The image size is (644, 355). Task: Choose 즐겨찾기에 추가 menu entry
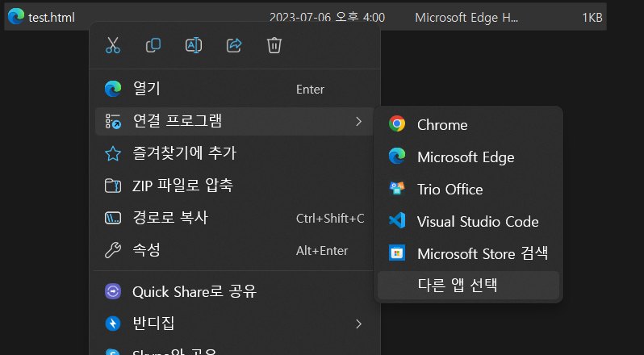[235, 153]
